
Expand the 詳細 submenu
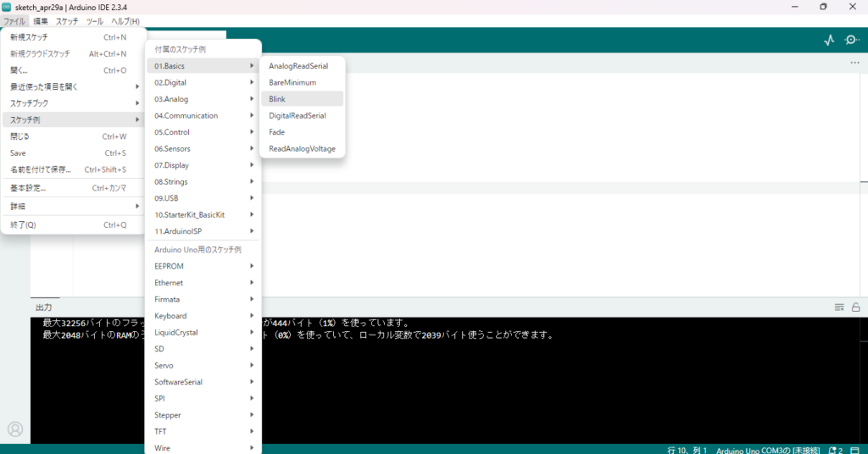point(73,207)
